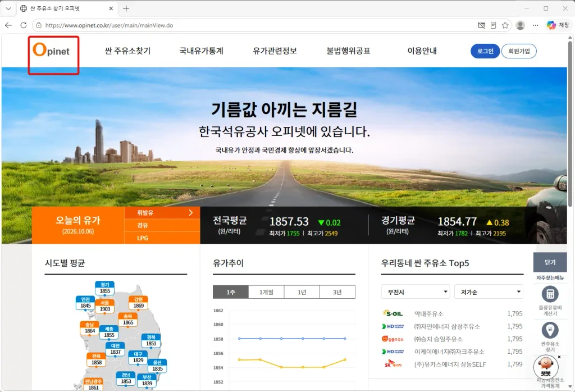Click the S-OIL brand logo of 악대주유소
Viewport: 575px width, 392px height.
(393, 313)
